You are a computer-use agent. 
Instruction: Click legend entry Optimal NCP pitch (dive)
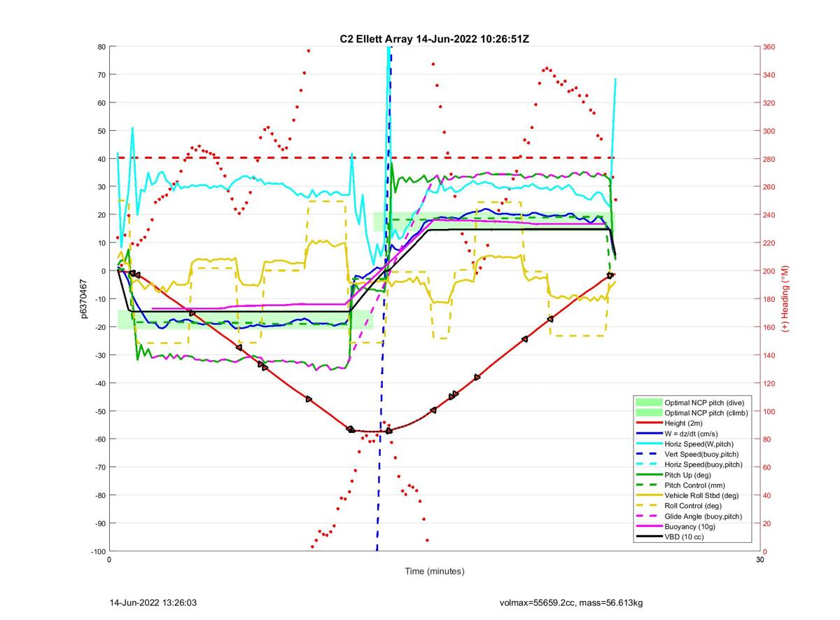click(x=703, y=402)
